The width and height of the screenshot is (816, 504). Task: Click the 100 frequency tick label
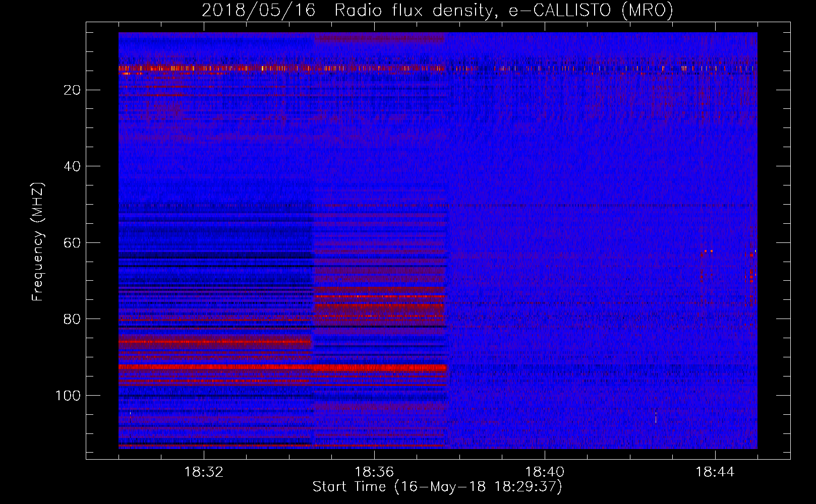coord(68,396)
